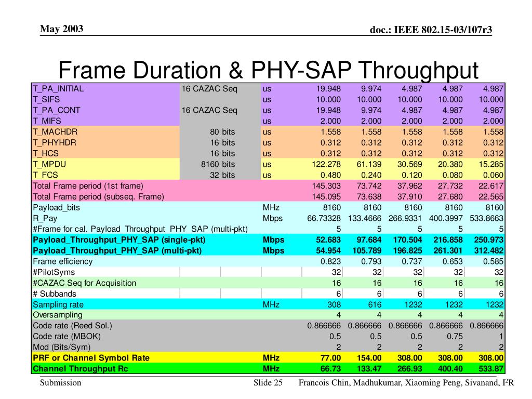The height and width of the screenshot is (399, 532).
Task: Select the value '533.8663' in R_Pay row
Action: pos(486,219)
